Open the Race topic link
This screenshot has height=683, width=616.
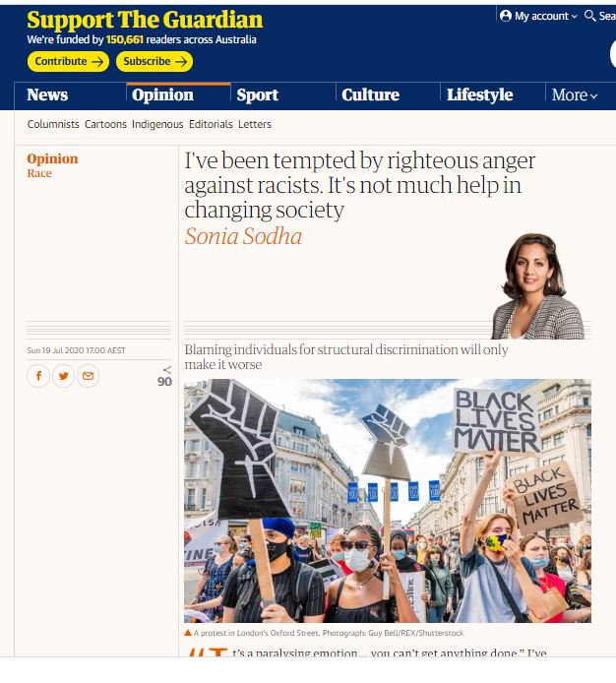pyautogui.click(x=39, y=173)
